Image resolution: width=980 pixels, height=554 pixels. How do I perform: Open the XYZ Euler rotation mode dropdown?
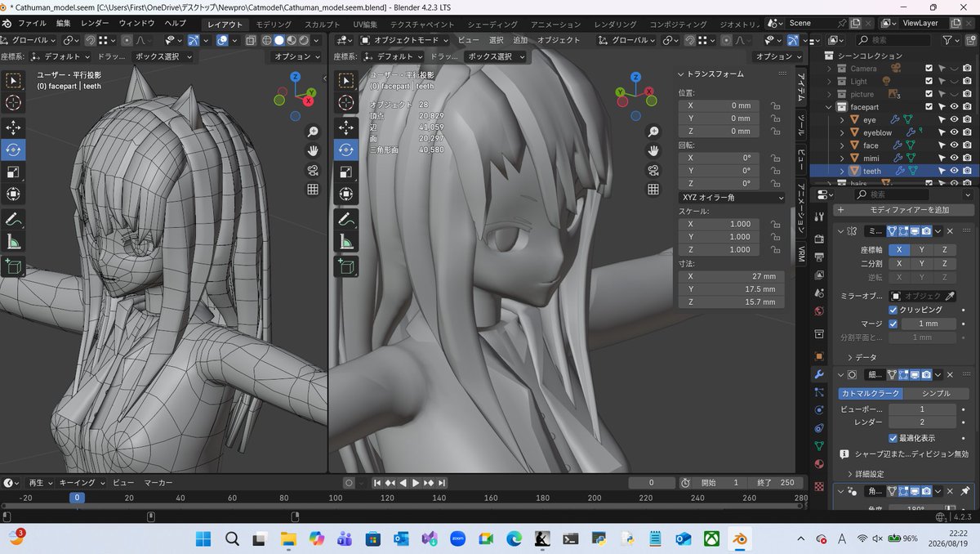(x=732, y=198)
